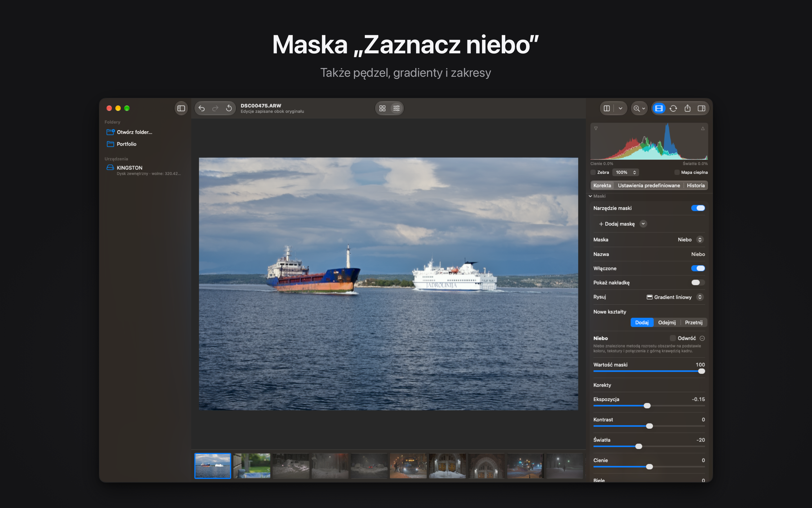Click the DSC00475.ARW file title
The width and height of the screenshot is (812, 508).
coord(261,106)
